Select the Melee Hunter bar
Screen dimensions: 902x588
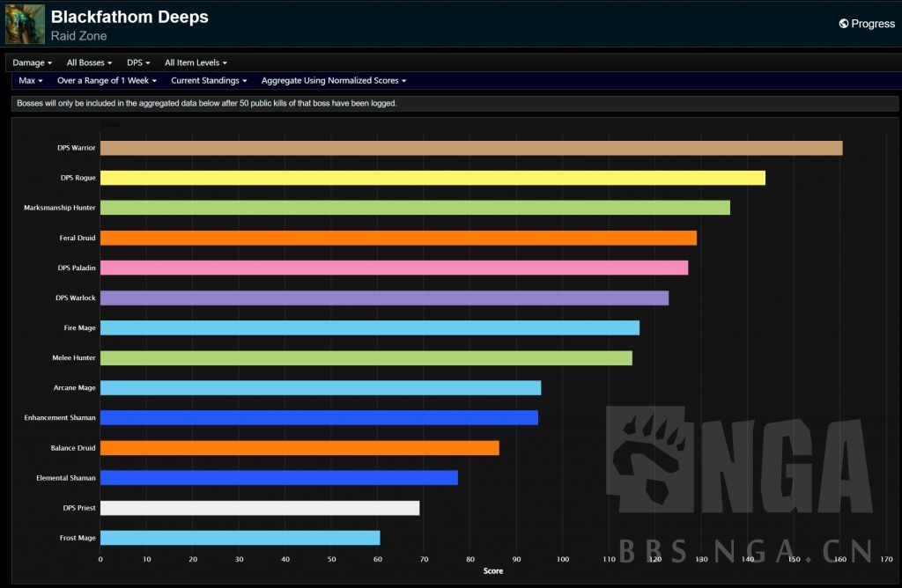366,357
